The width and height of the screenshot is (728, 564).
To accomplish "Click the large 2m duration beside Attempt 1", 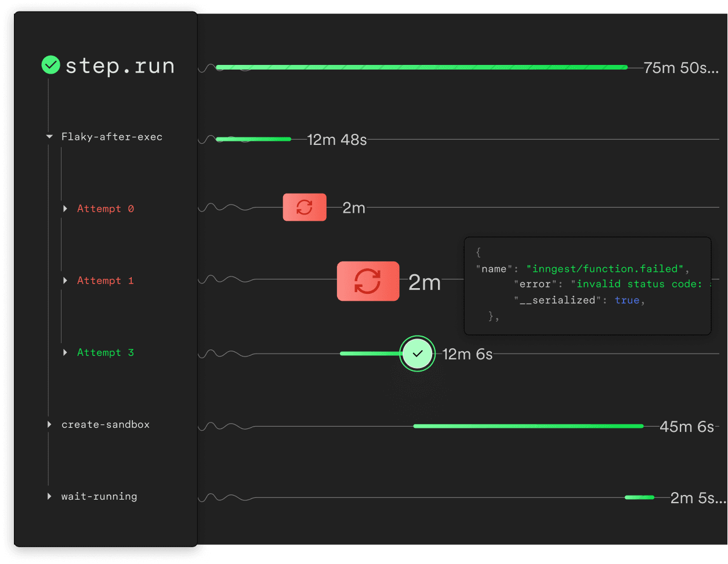I will (x=425, y=282).
